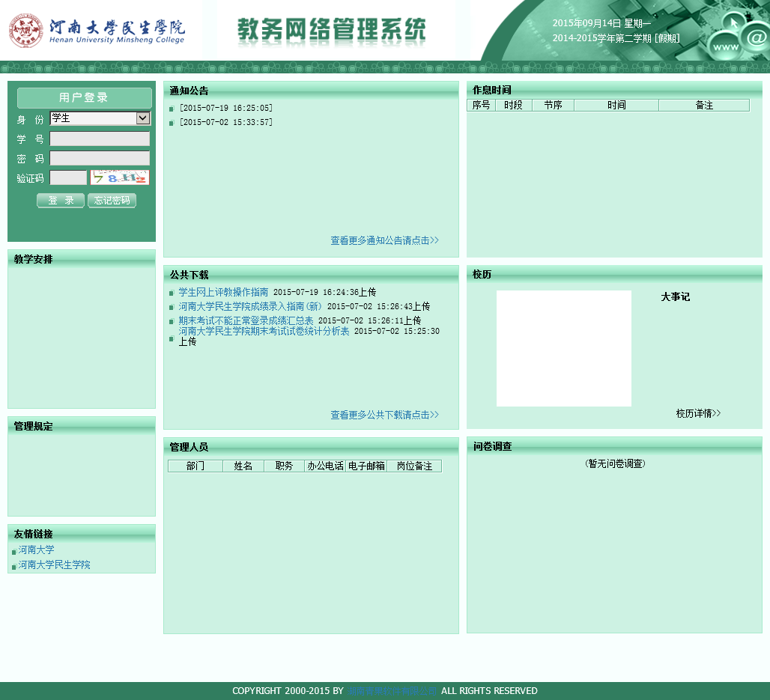
Task: Click 查看更多公共下载请点击 link
Action: click(x=384, y=415)
